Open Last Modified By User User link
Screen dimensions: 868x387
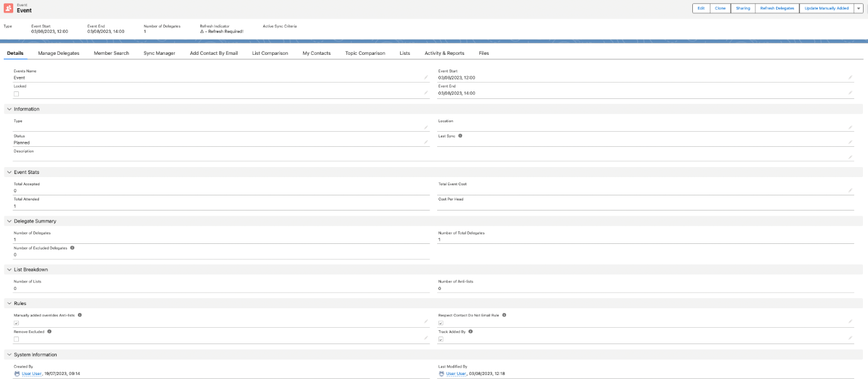455,374
